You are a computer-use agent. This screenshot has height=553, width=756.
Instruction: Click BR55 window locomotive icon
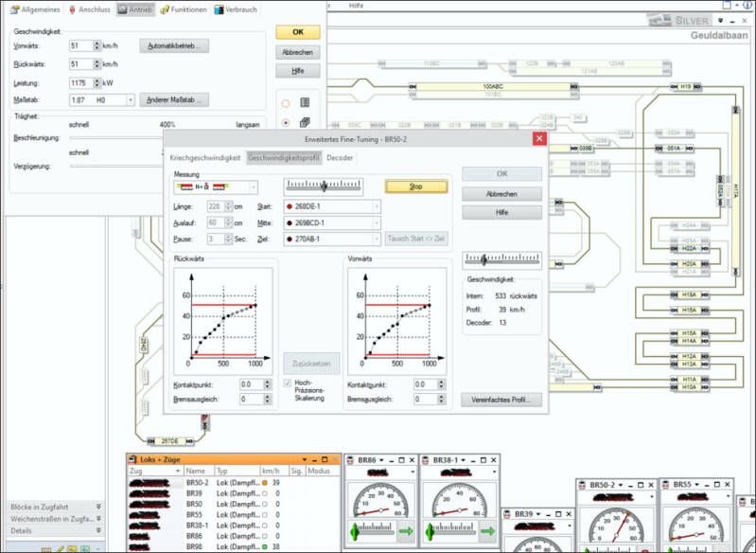click(x=666, y=485)
